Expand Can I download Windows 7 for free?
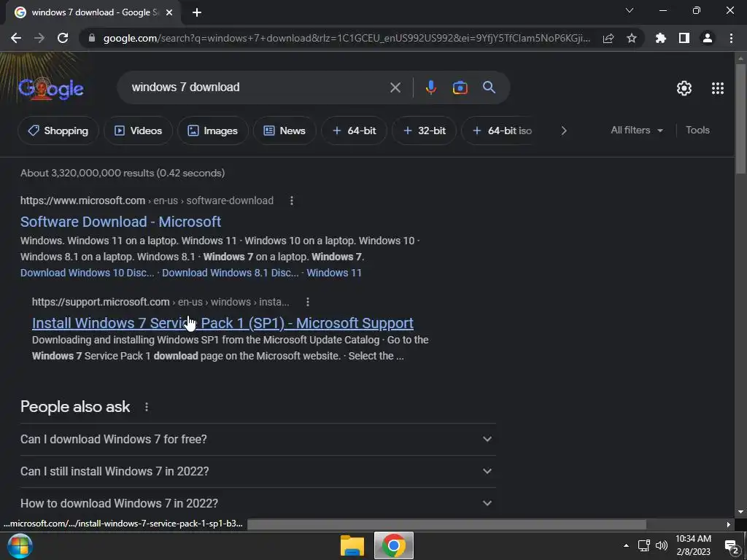 point(258,439)
